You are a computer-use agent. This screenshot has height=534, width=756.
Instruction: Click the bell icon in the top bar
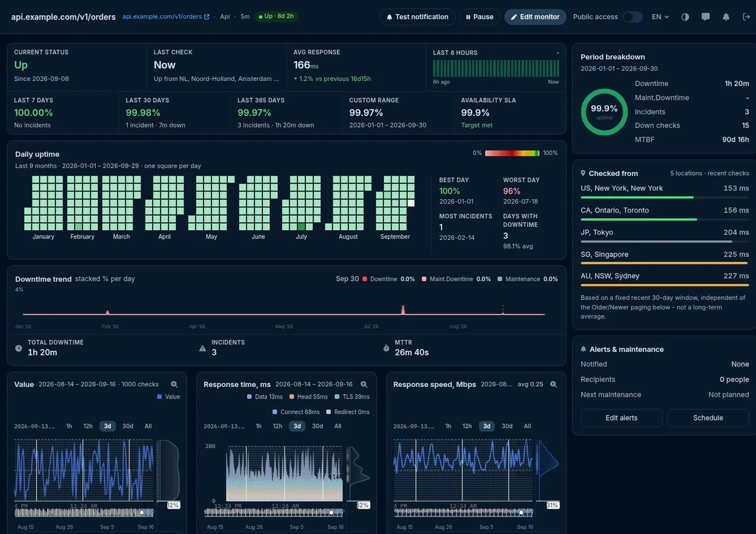[726, 17]
